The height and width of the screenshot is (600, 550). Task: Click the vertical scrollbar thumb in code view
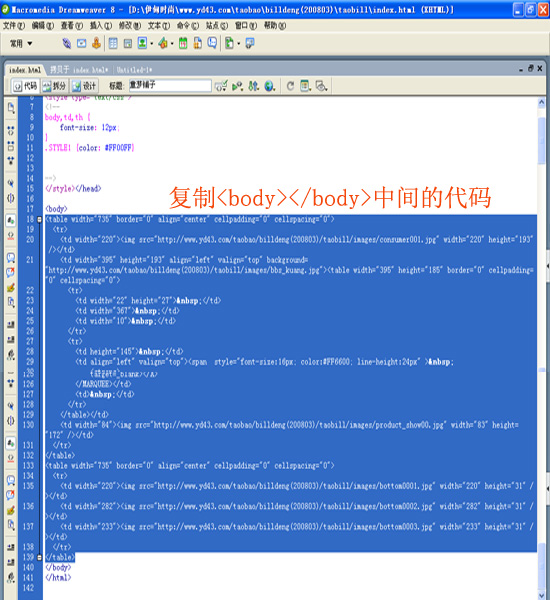[542, 140]
